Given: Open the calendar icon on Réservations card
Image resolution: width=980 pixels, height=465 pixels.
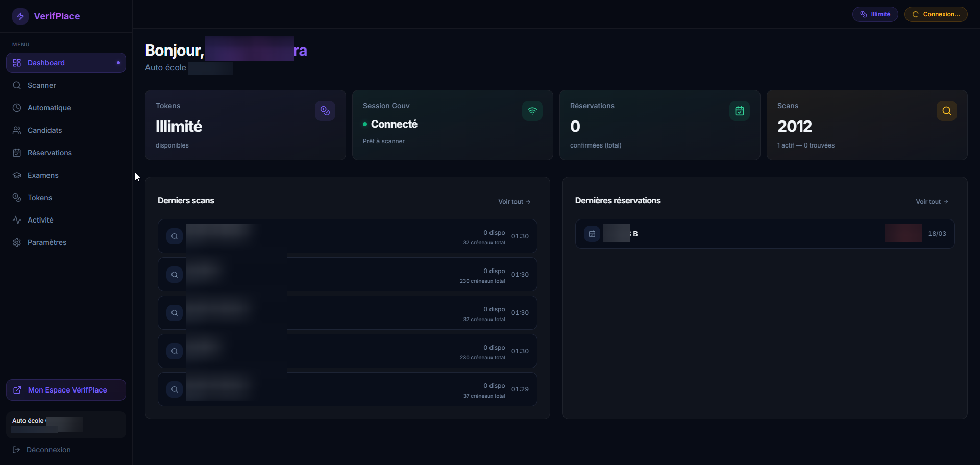Looking at the screenshot, I should [x=739, y=111].
